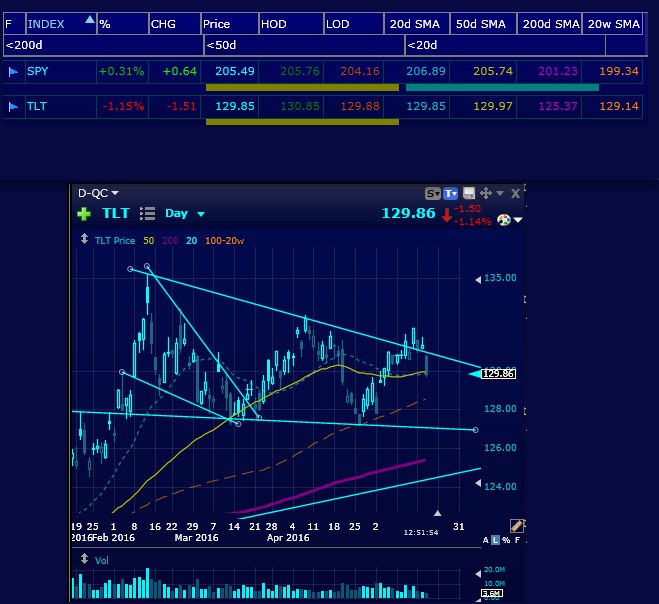The image size is (659, 604).
Task: Expand the arrow beside the color palette
Action: 518,220
